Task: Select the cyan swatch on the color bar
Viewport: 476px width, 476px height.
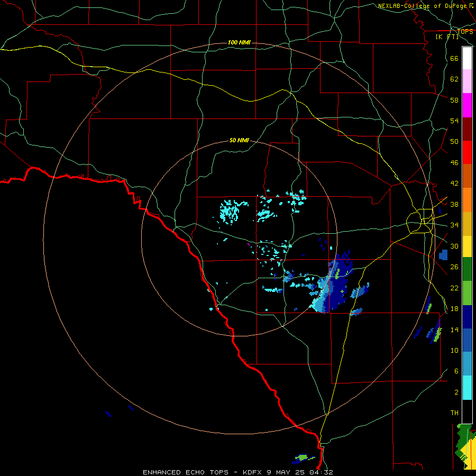Action: (x=467, y=388)
